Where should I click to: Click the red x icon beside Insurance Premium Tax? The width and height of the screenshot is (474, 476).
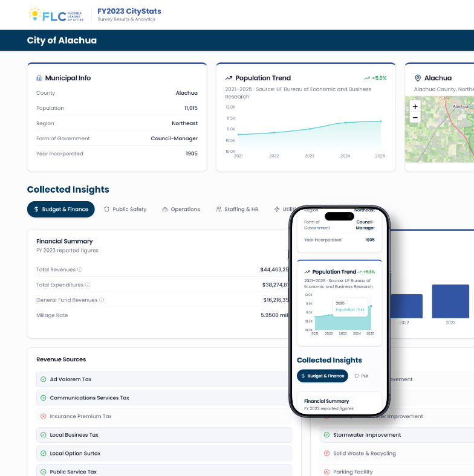(x=44, y=416)
